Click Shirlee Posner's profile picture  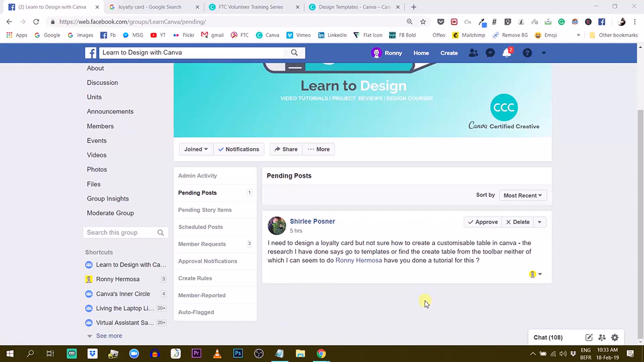coord(277,226)
